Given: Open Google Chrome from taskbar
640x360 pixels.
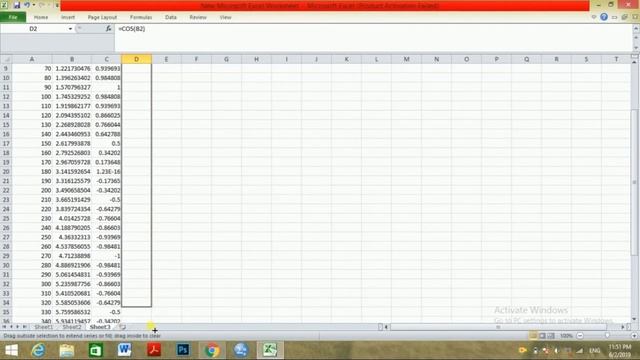Looking at the screenshot, I should click(x=212, y=350).
